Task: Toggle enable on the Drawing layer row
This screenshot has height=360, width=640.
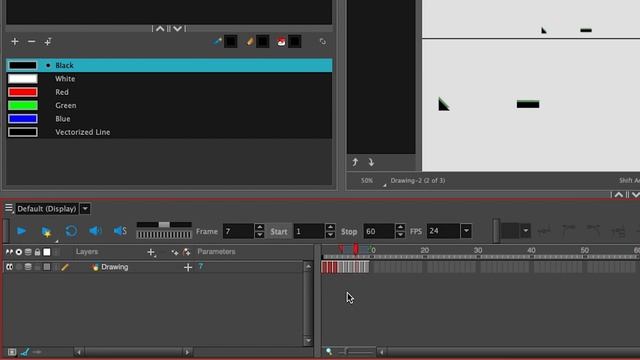Action: click(x=28, y=267)
